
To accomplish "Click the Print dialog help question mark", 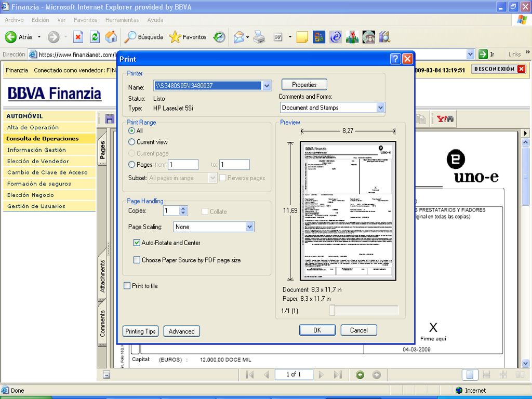I will click(x=395, y=59).
